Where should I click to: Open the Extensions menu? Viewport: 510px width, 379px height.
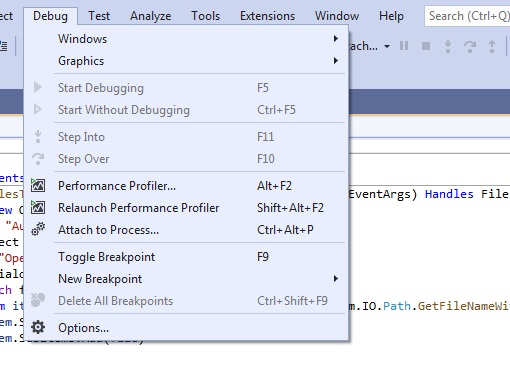[x=267, y=16]
